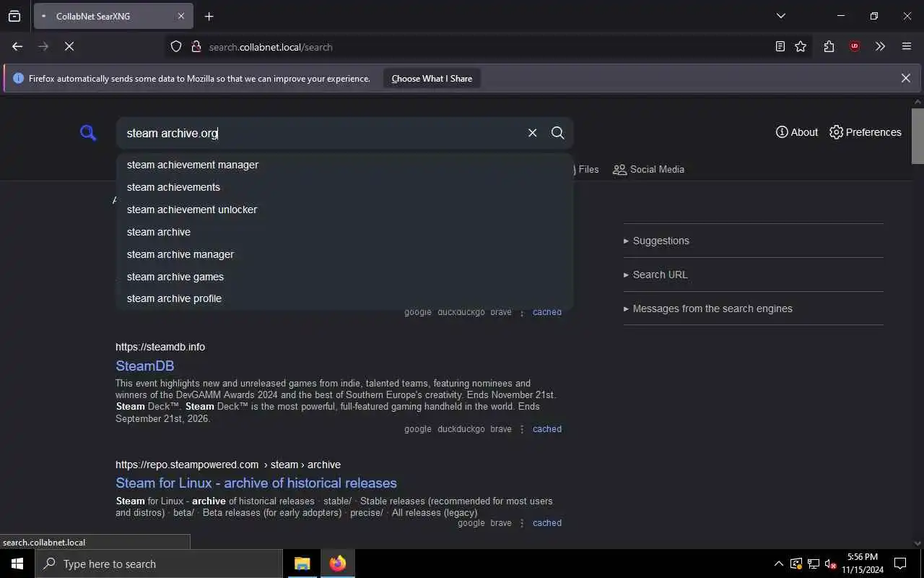Open repo.steampowered.com URL link
The image size is (924, 578).
point(228,465)
